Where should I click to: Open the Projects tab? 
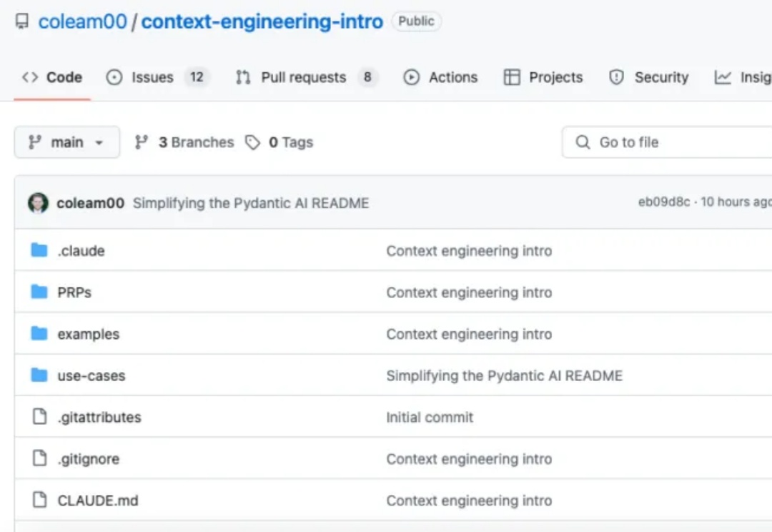click(543, 77)
